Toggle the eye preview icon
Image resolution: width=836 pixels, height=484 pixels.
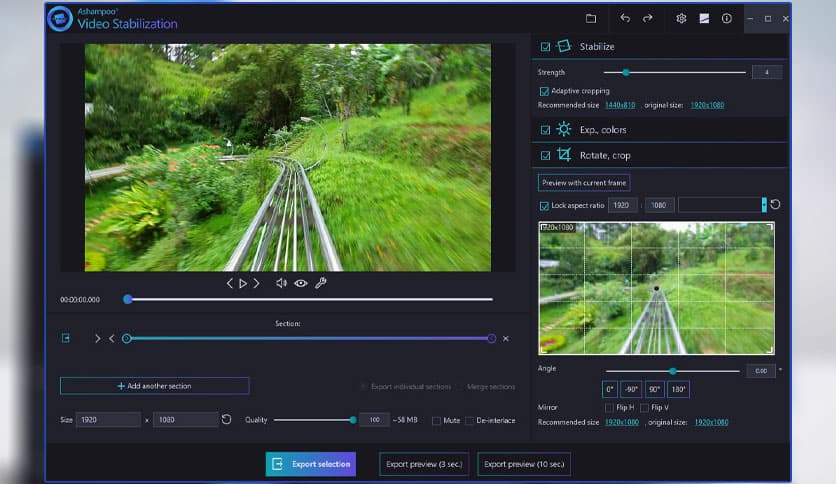click(x=301, y=283)
